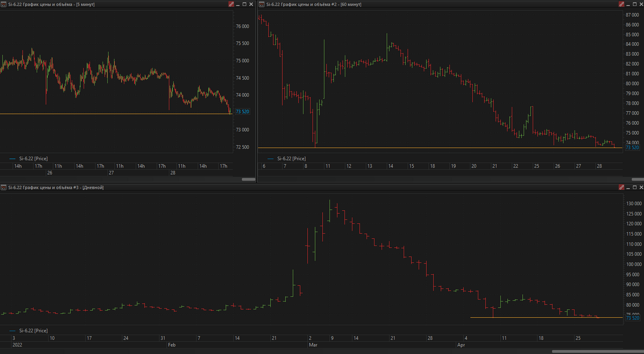Click the 76 000 price label in 5-minute chart
Viewport: 644px width, 354px height.
pos(242,26)
